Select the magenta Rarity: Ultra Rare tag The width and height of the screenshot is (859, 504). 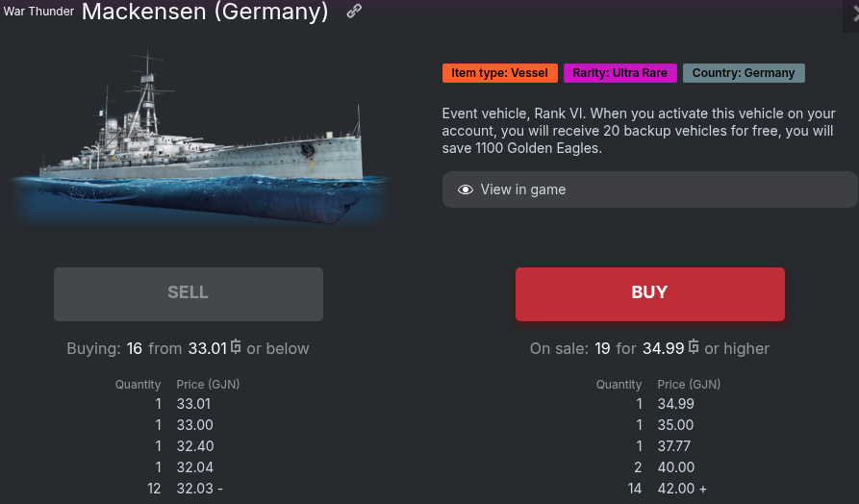(x=620, y=73)
